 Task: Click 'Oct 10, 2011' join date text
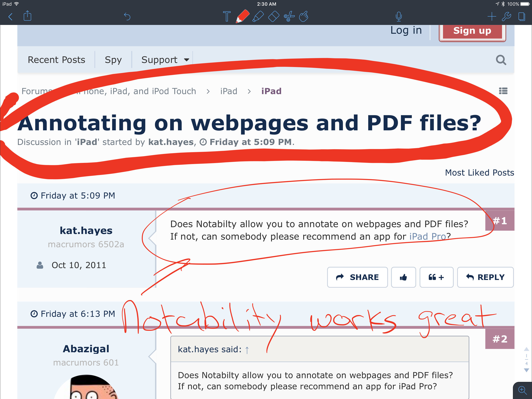79,265
